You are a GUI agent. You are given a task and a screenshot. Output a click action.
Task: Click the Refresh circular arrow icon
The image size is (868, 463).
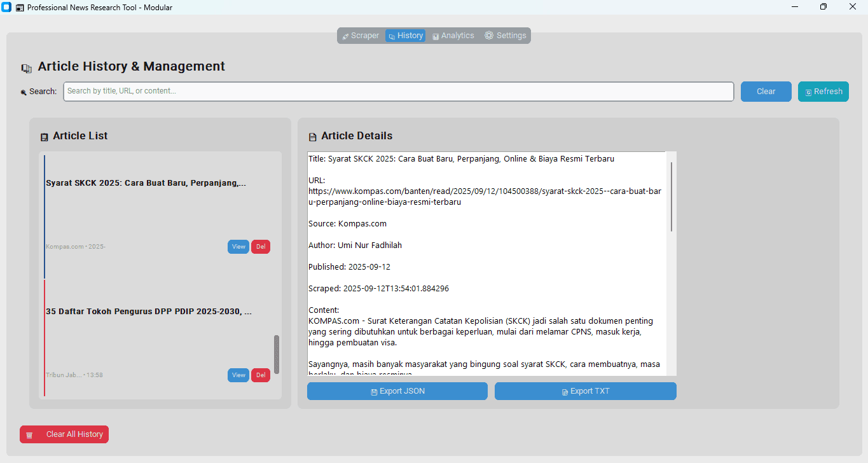coord(809,91)
